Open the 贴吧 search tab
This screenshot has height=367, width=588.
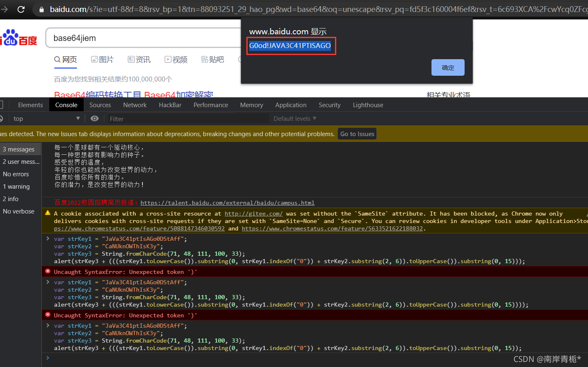[212, 60]
